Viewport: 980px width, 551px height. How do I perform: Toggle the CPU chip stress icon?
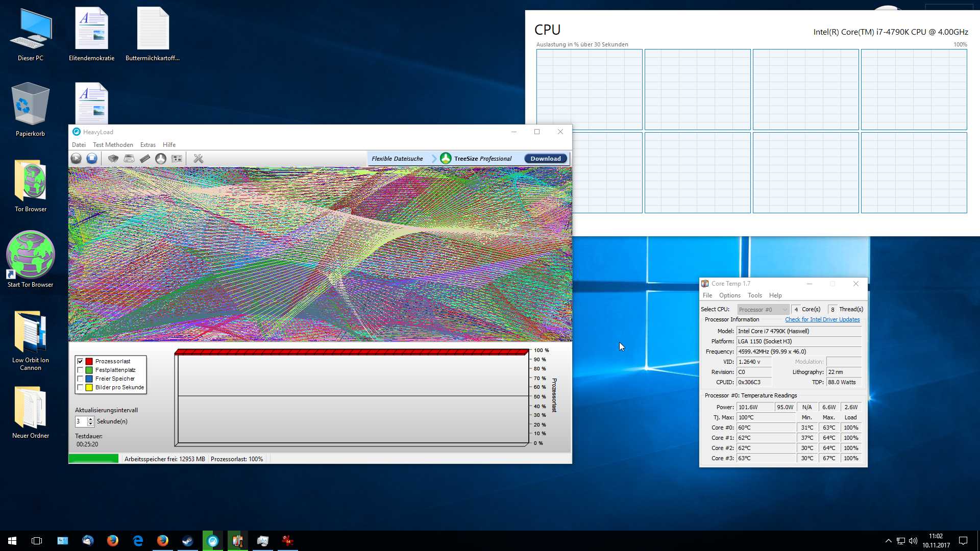[113, 159]
